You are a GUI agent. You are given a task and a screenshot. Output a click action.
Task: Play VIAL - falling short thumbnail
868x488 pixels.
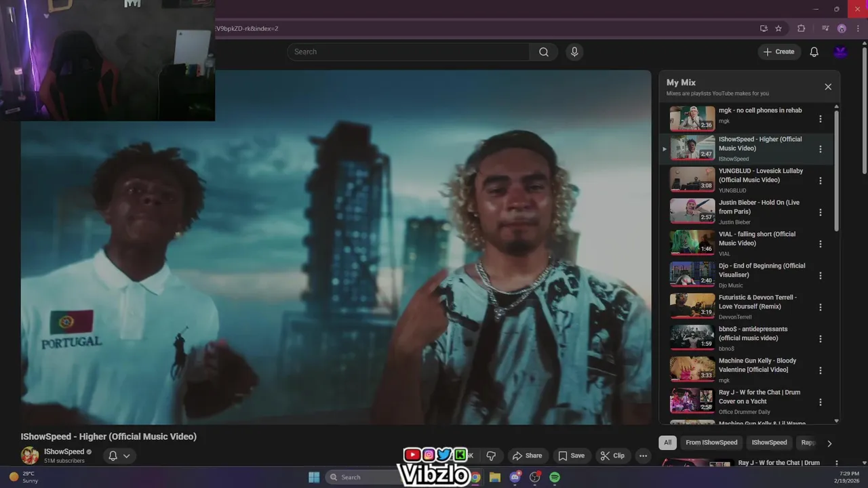click(x=692, y=243)
